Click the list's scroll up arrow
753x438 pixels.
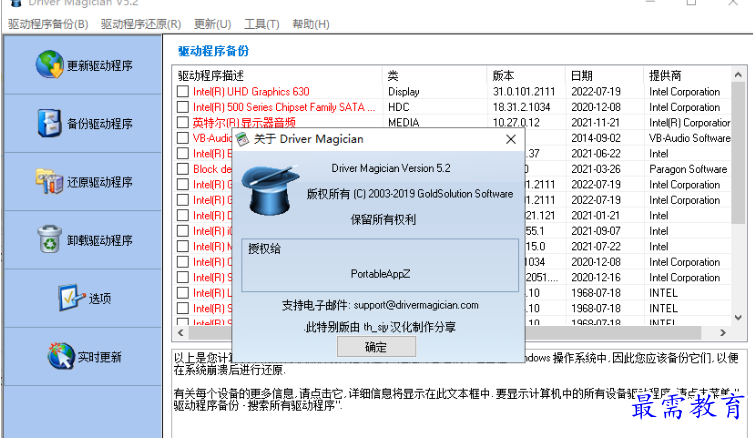pyautogui.click(x=738, y=74)
